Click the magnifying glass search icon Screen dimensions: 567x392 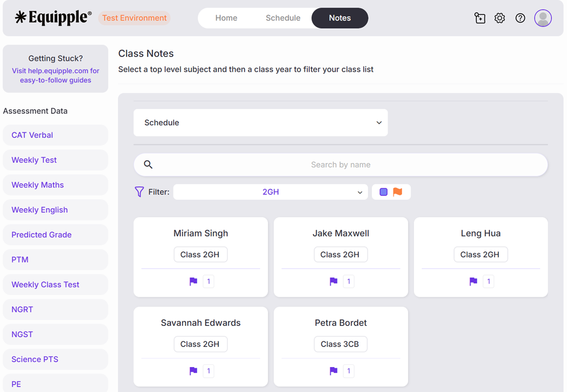tap(148, 164)
